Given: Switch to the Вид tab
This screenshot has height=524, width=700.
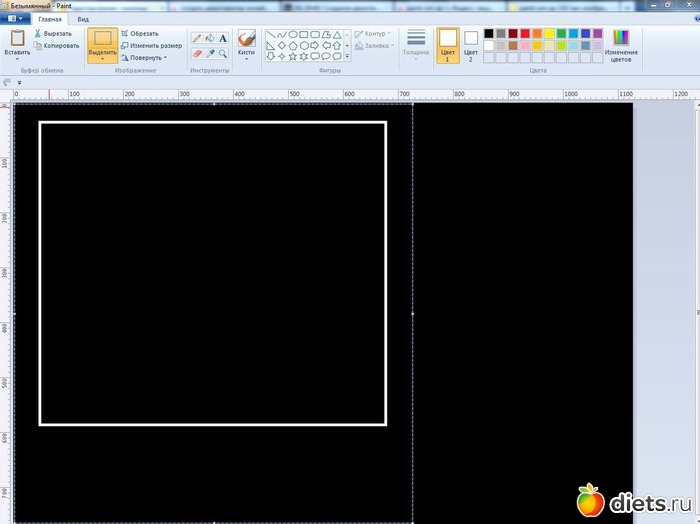Looking at the screenshot, I should [83, 19].
